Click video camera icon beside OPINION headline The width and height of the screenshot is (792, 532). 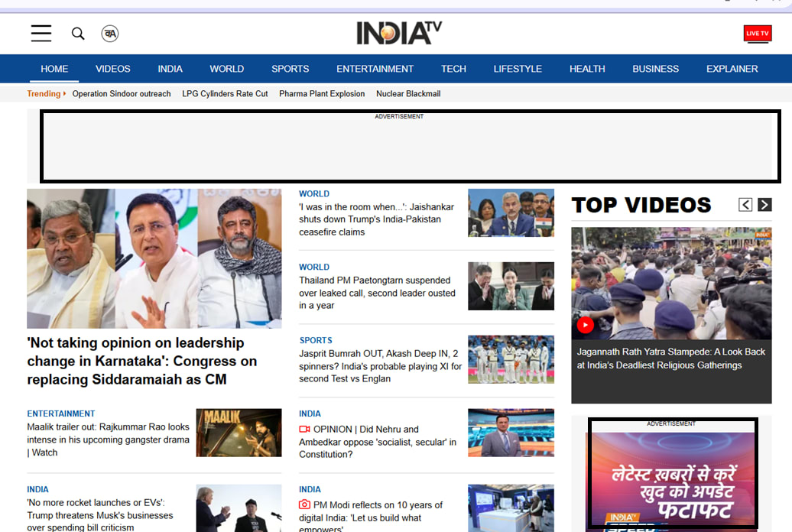point(304,429)
